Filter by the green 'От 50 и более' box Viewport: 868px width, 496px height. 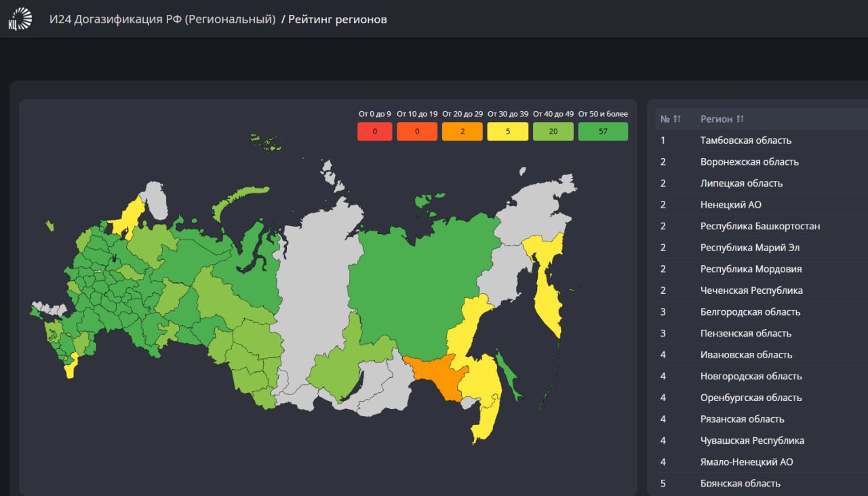[603, 132]
